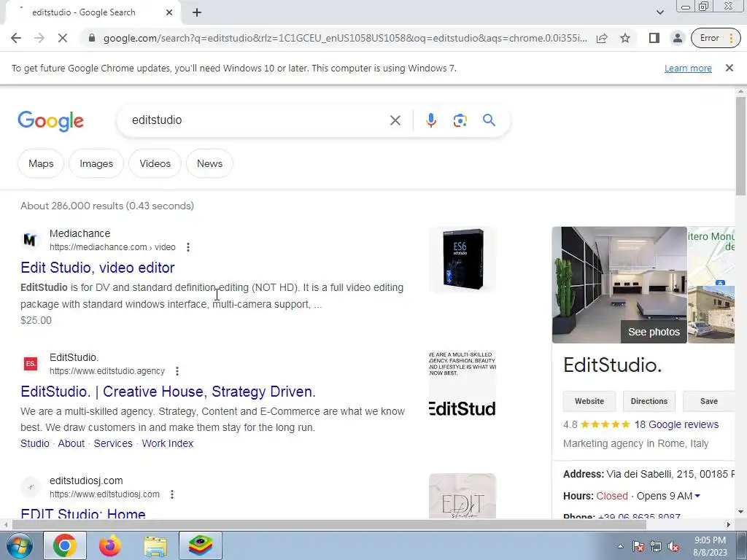The width and height of the screenshot is (747, 560).
Task: Open the EditStud agency thumbnail
Action: pos(462,384)
